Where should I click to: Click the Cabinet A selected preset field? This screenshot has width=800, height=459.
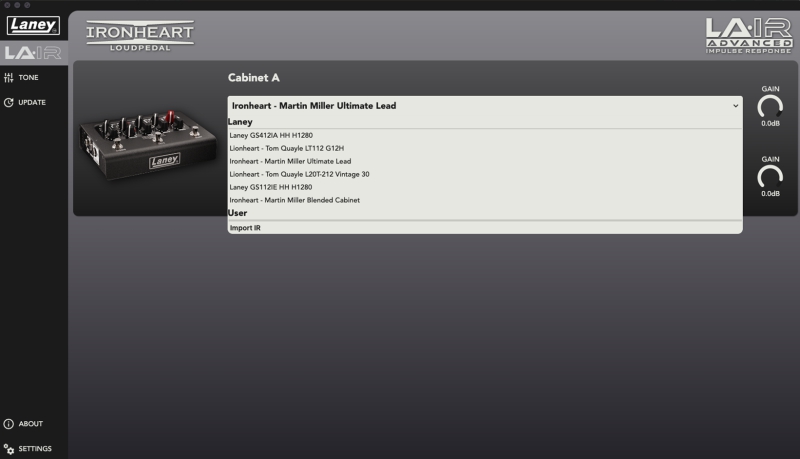pos(485,106)
